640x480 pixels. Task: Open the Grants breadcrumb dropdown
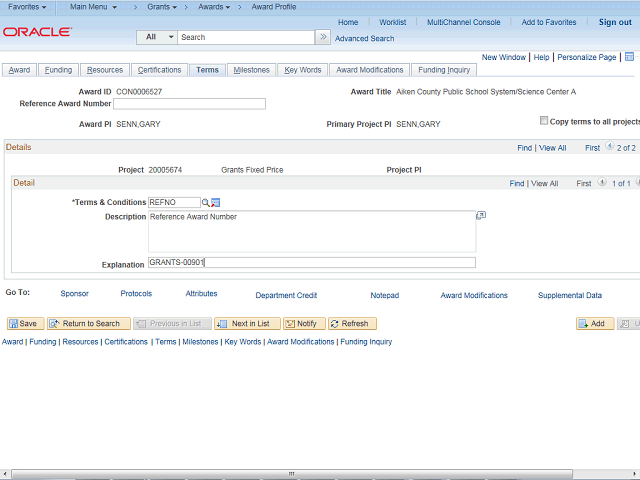[162, 7]
